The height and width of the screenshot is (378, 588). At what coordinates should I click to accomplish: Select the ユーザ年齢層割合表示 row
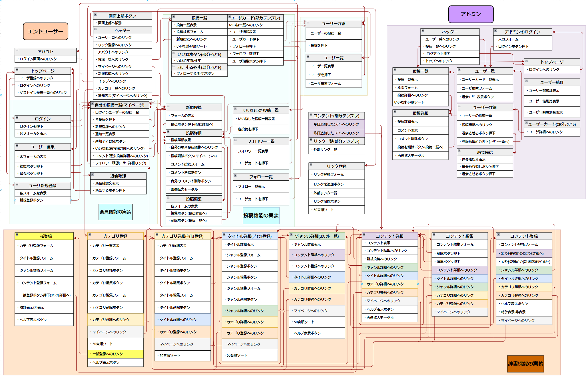(x=552, y=112)
